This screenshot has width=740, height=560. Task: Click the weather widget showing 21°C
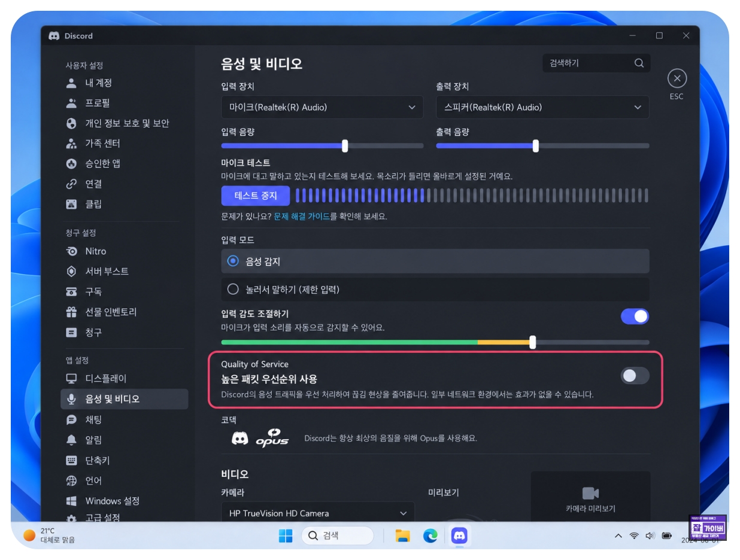[x=50, y=535]
